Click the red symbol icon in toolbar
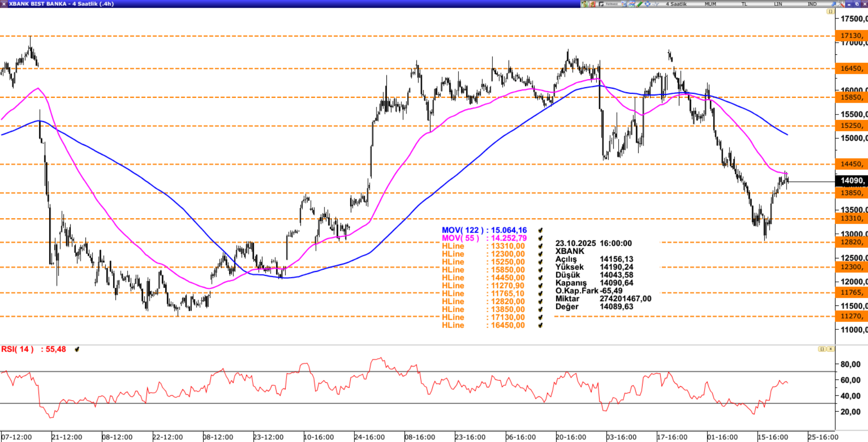The width and height of the screenshot is (868, 442). 592,4
